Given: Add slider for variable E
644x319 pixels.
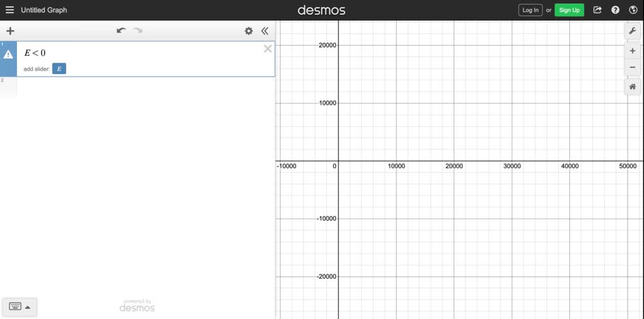Looking at the screenshot, I should pos(59,69).
